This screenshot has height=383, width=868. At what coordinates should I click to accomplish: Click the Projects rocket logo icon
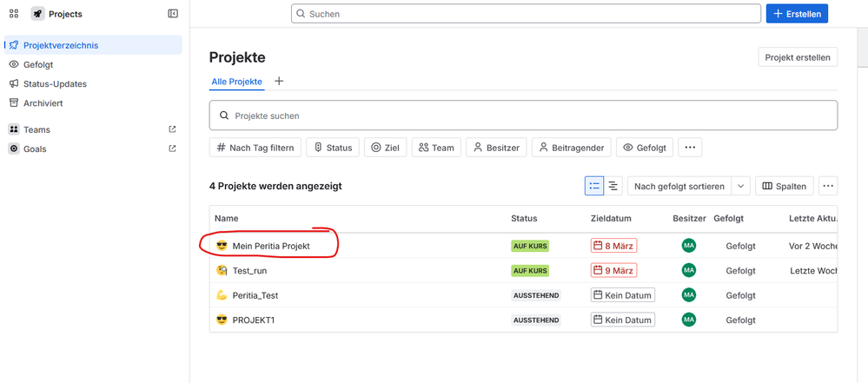click(37, 14)
